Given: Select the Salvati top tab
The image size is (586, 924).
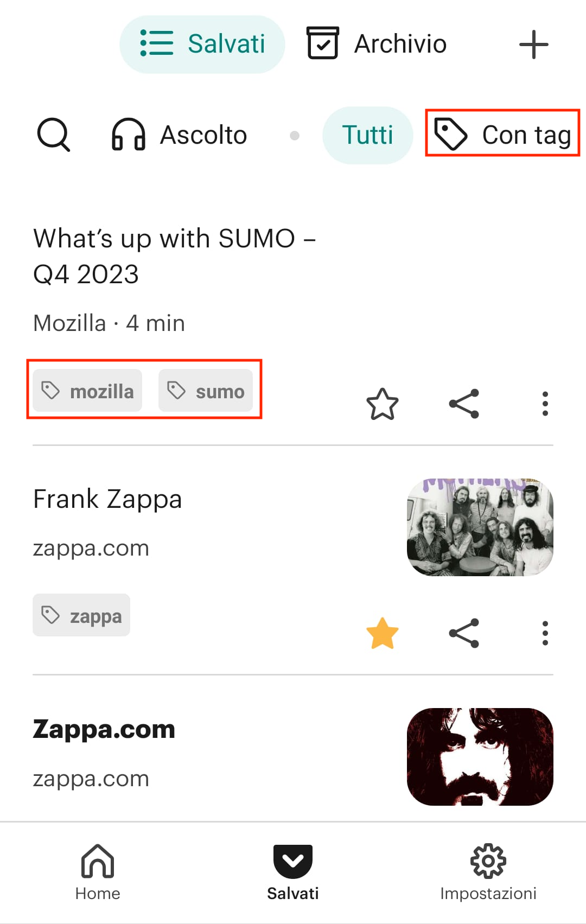Looking at the screenshot, I should (x=202, y=44).
